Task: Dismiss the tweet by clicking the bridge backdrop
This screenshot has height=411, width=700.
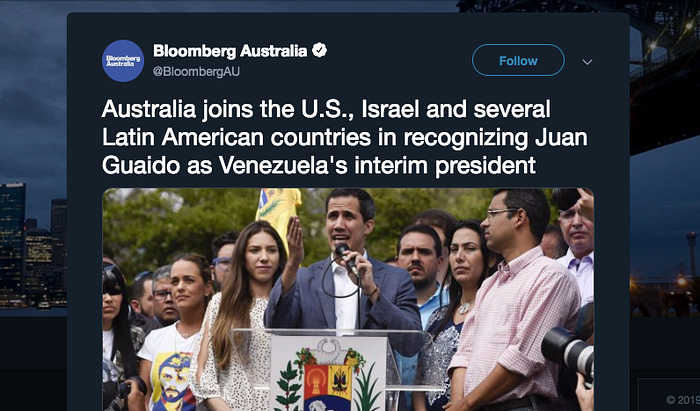Action: tap(665, 76)
